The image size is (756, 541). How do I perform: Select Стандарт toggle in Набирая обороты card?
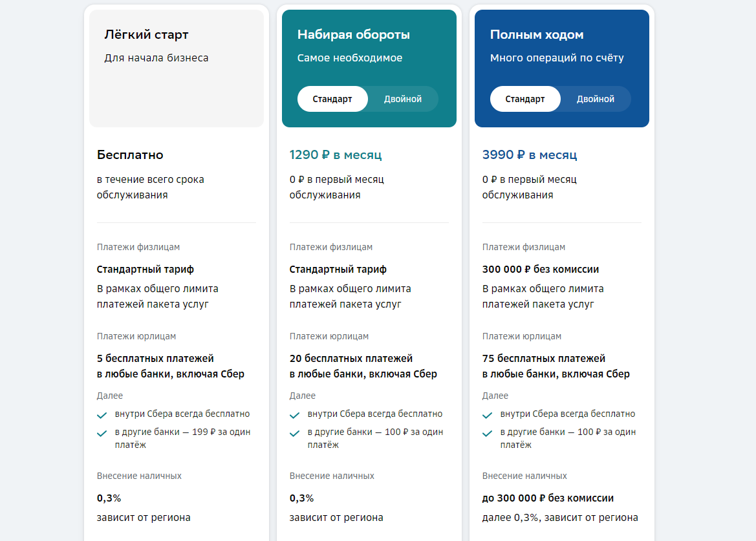[x=332, y=99]
